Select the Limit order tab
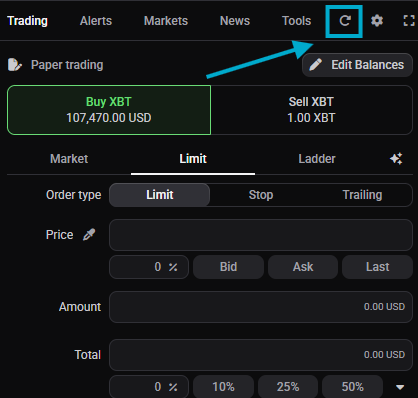This screenshot has width=418, height=398. tap(193, 159)
